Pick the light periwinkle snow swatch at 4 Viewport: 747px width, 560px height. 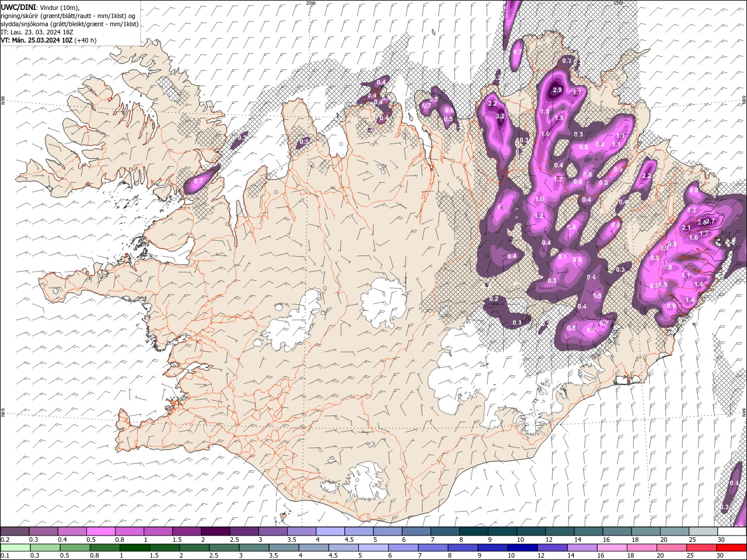[330, 531]
